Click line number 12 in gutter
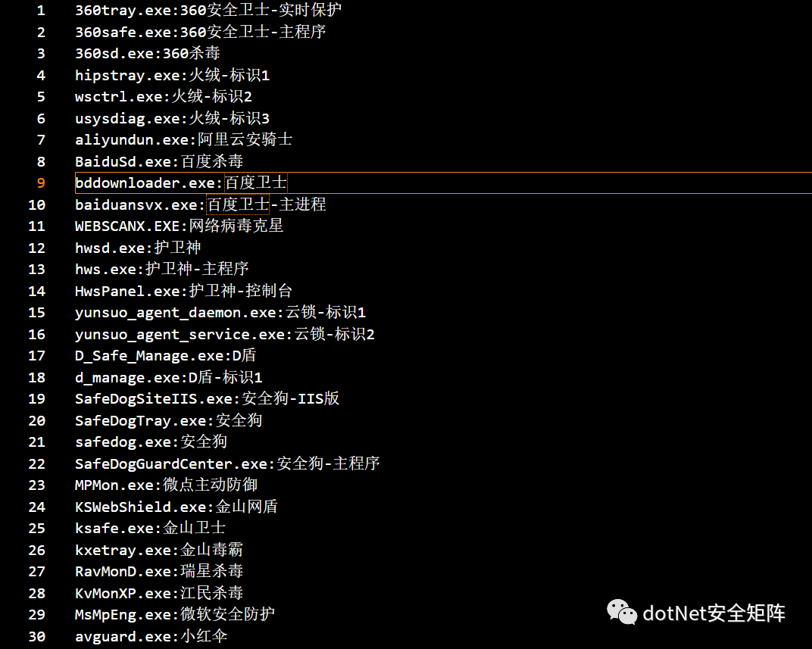 [x=37, y=248]
